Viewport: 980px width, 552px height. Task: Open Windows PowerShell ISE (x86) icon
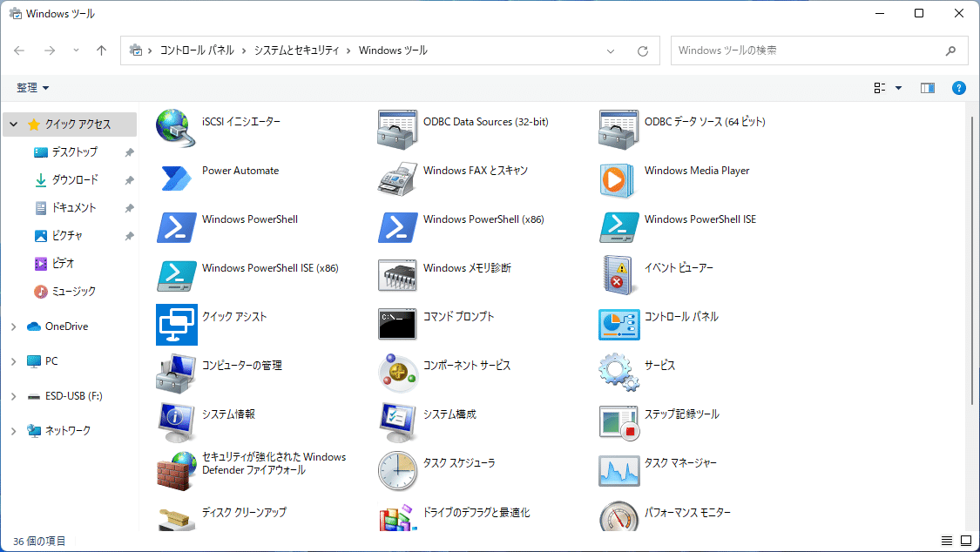click(x=176, y=276)
